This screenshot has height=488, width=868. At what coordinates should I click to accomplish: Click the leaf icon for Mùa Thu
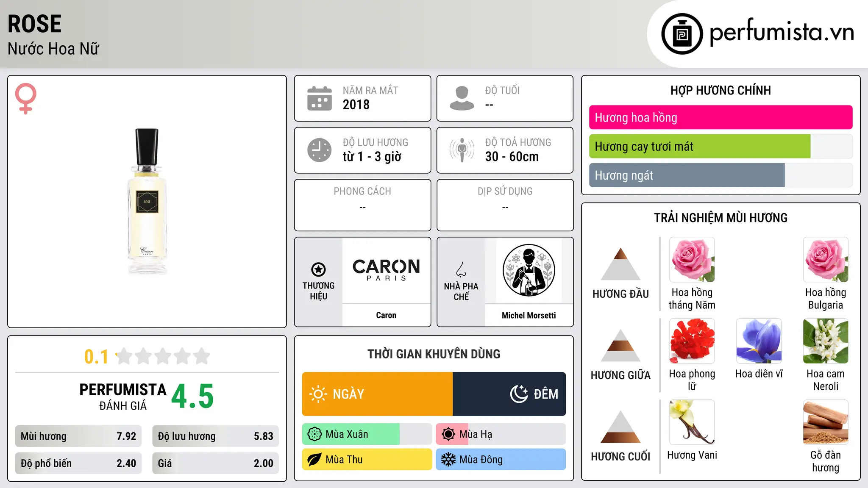tap(314, 460)
